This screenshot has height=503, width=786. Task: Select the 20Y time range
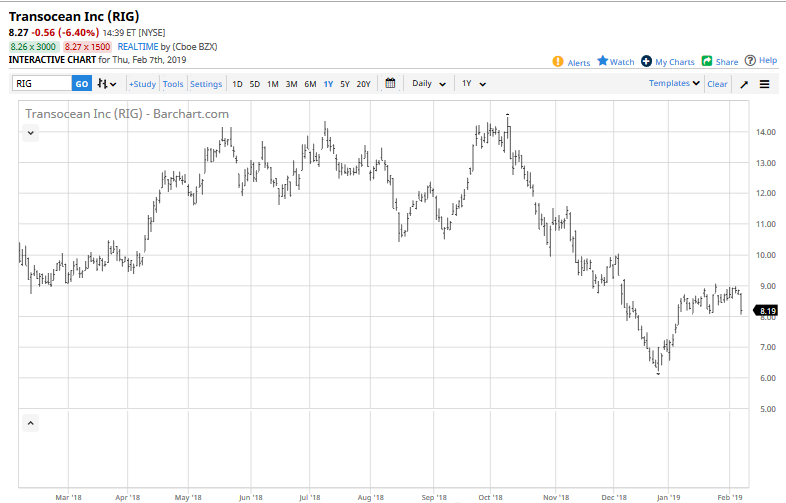pyautogui.click(x=363, y=84)
